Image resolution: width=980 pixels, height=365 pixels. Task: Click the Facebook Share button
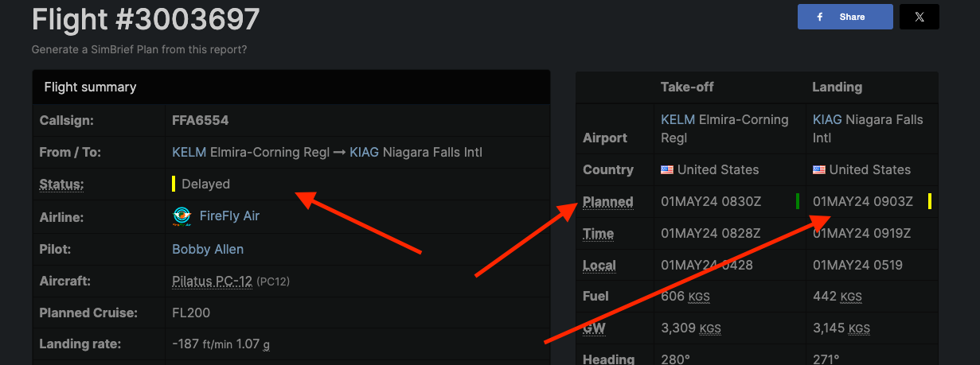[x=845, y=17]
